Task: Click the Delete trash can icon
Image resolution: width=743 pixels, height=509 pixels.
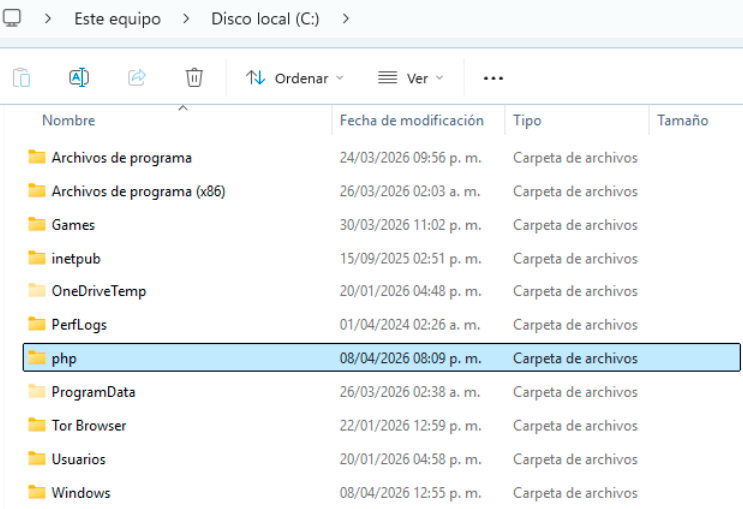Action: click(x=194, y=78)
